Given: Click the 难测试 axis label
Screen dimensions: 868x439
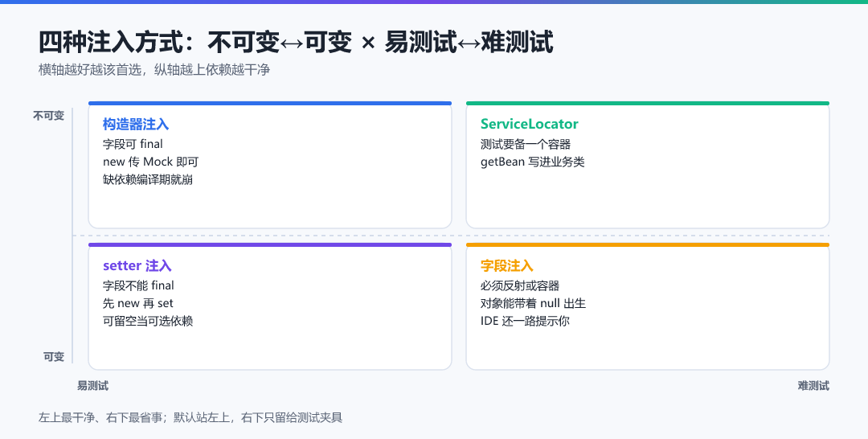Looking at the screenshot, I should [813, 386].
